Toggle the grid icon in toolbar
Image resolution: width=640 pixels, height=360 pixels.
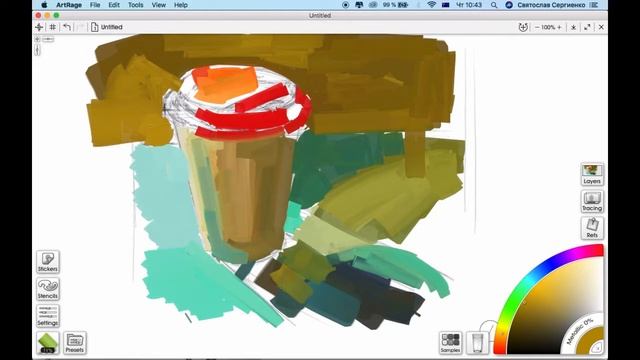pos(53,27)
